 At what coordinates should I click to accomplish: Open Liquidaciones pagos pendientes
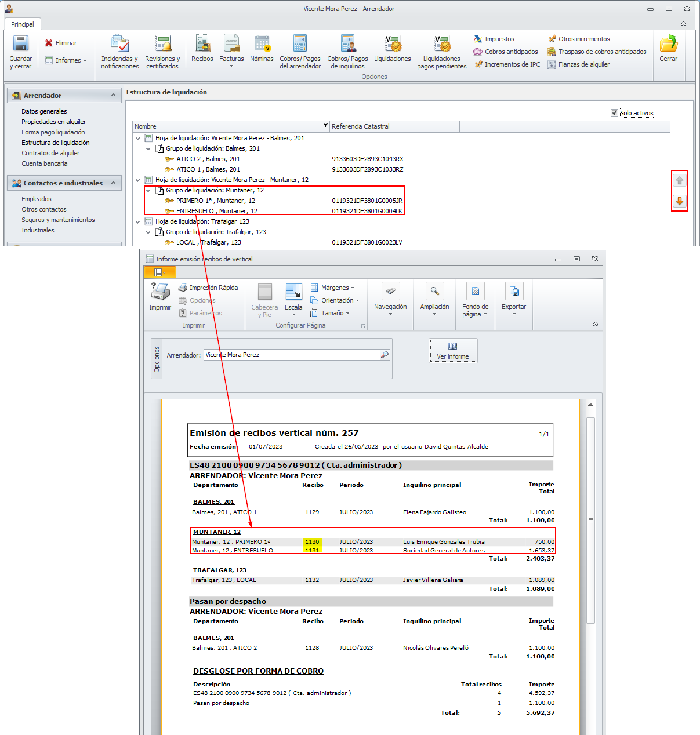click(x=441, y=52)
